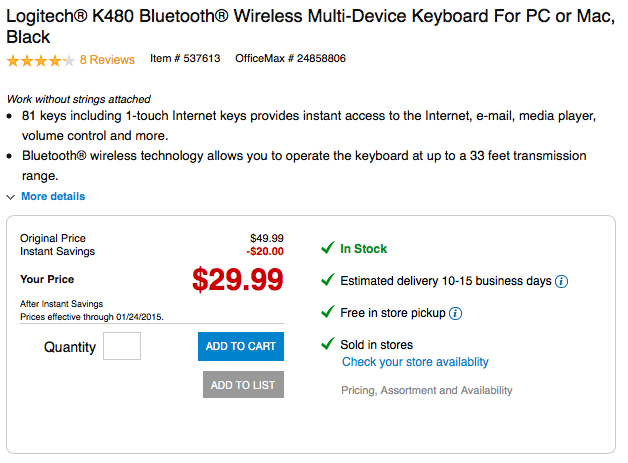Click the checkmark next to Free in store pickup
628x463 pixels.
[328, 311]
